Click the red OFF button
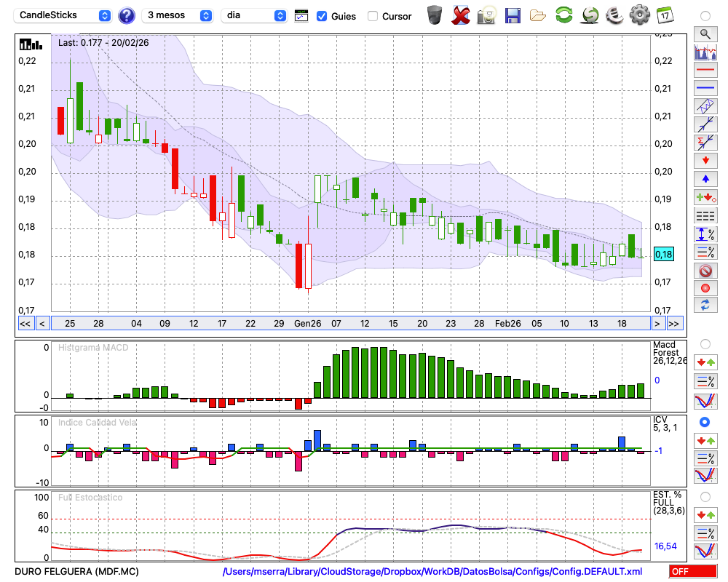 coord(692,572)
